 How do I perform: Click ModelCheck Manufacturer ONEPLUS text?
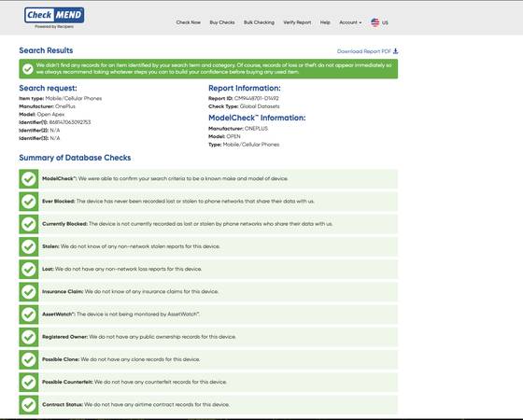point(238,129)
